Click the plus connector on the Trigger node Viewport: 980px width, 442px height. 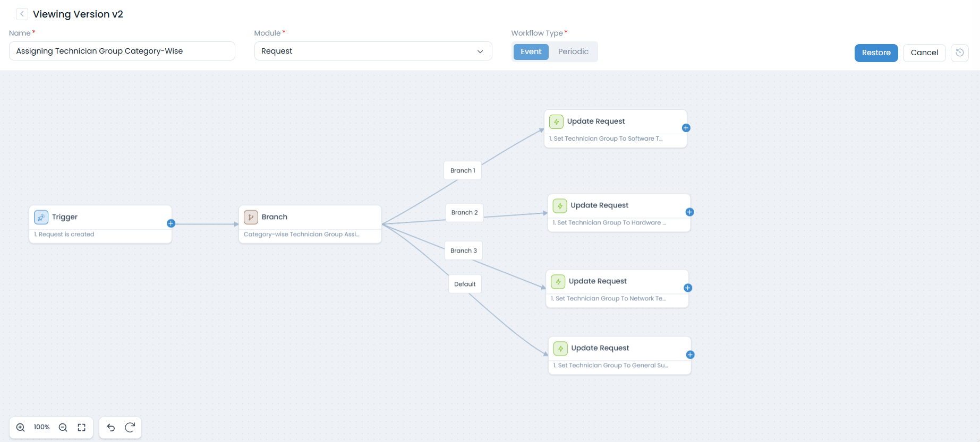(x=171, y=223)
